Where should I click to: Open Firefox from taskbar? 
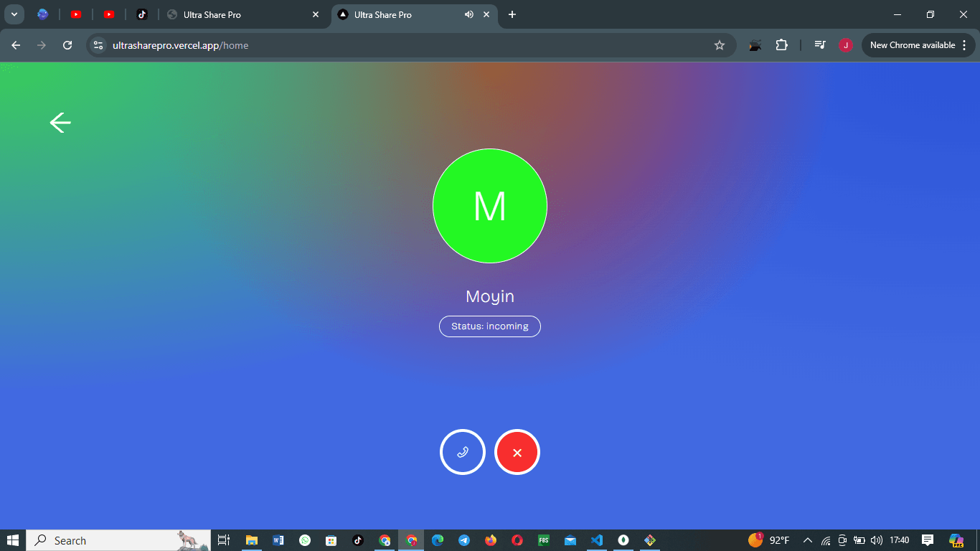[x=491, y=540]
